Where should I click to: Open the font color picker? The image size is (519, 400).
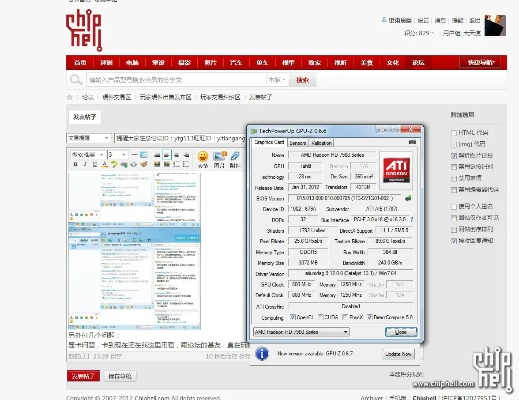click(x=104, y=164)
